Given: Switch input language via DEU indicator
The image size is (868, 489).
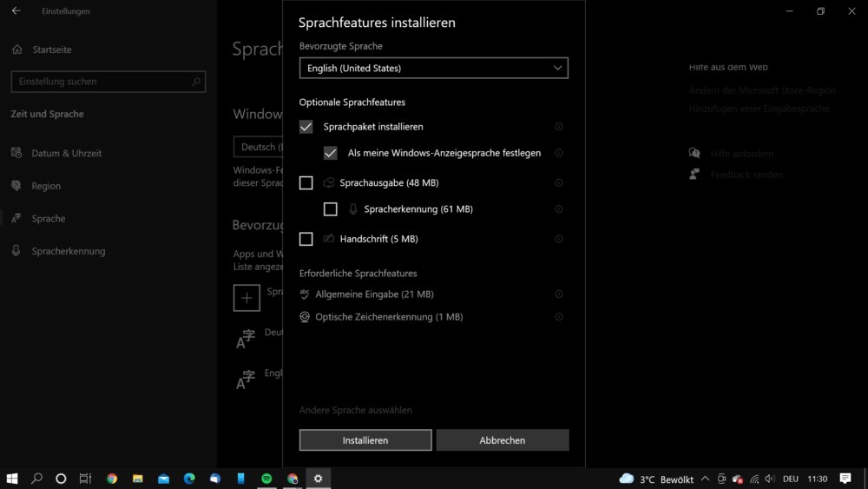Looking at the screenshot, I should [x=791, y=479].
